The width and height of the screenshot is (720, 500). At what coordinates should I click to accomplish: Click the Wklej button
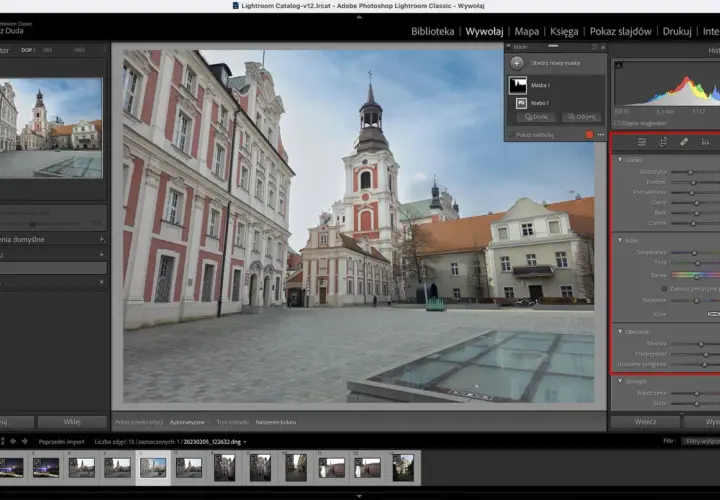click(x=72, y=421)
